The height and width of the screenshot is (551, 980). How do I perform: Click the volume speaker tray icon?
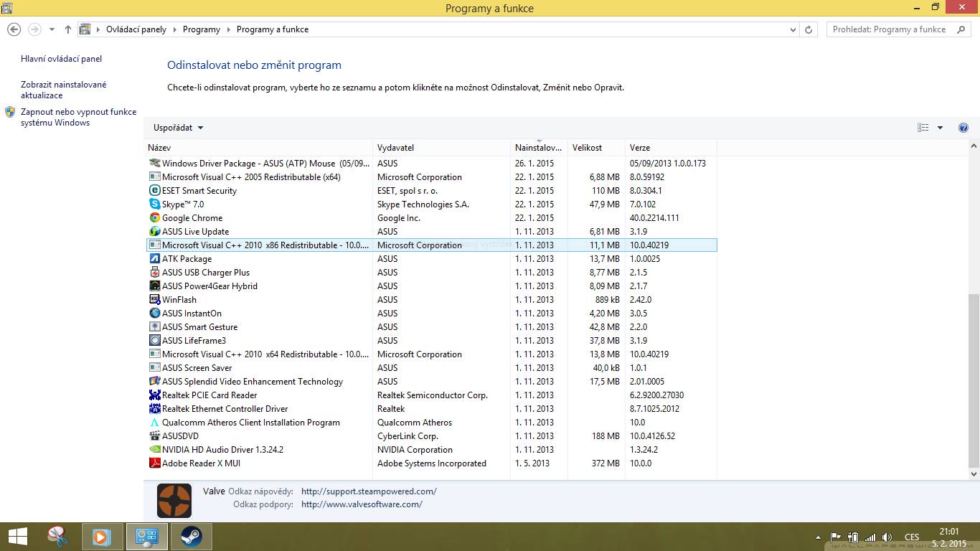[887, 537]
